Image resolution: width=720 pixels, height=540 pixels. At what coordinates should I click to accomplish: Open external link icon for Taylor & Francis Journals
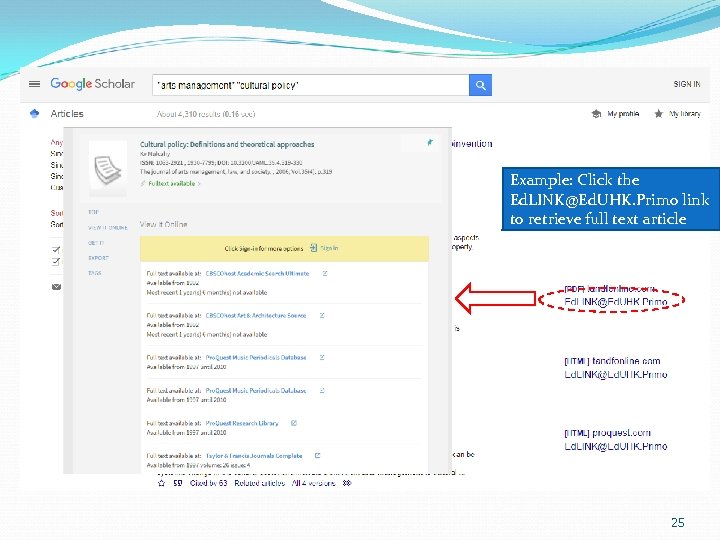317,456
